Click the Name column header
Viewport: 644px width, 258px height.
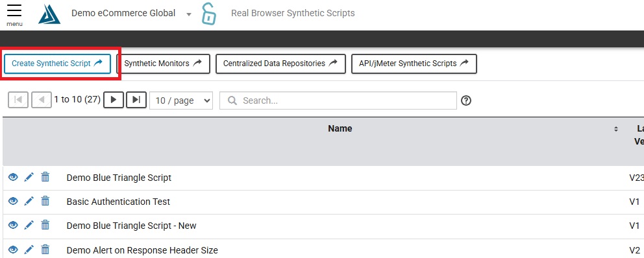point(340,129)
